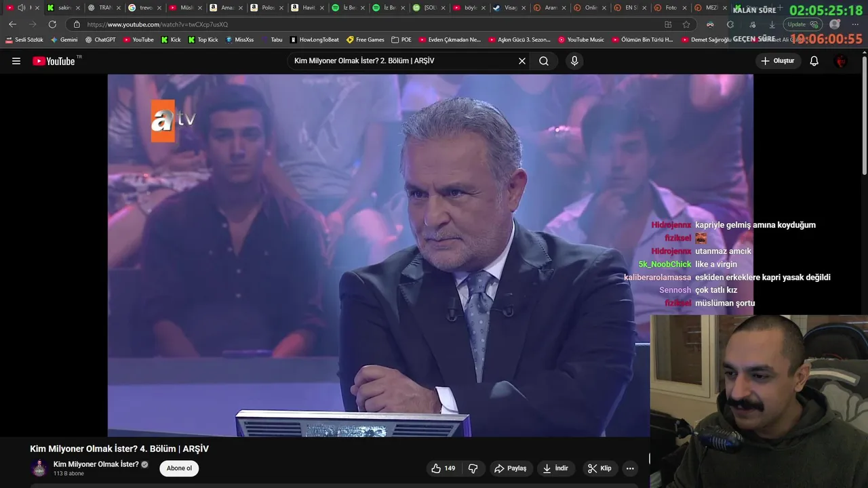This screenshot has width=868, height=488.
Task: Reload the page
Action: (x=52, y=24)
